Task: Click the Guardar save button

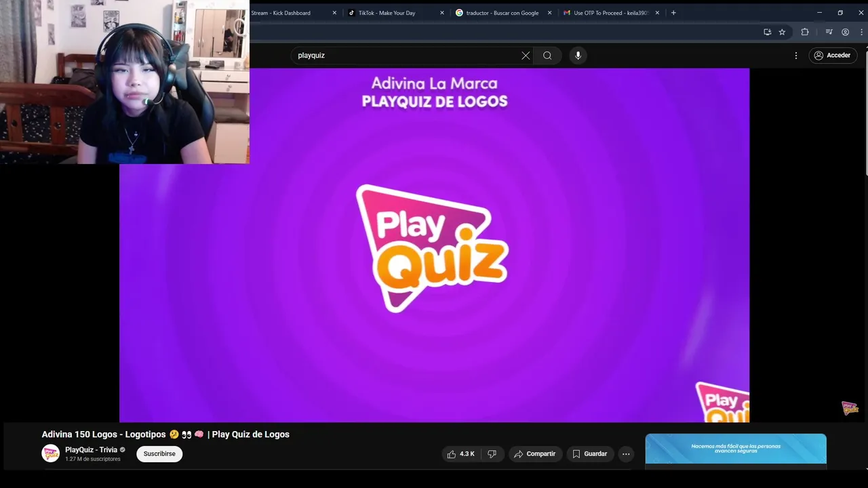Action: (x=590, y=454)
